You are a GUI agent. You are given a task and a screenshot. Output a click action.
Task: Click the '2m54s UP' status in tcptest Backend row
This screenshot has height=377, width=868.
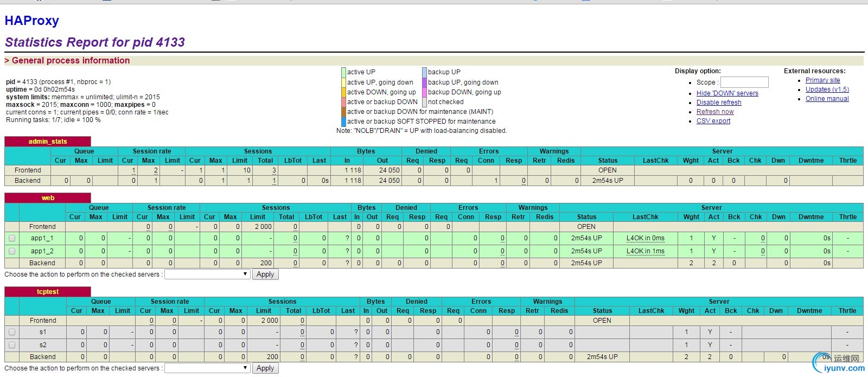pyautogui.click(x=602, y=357)
